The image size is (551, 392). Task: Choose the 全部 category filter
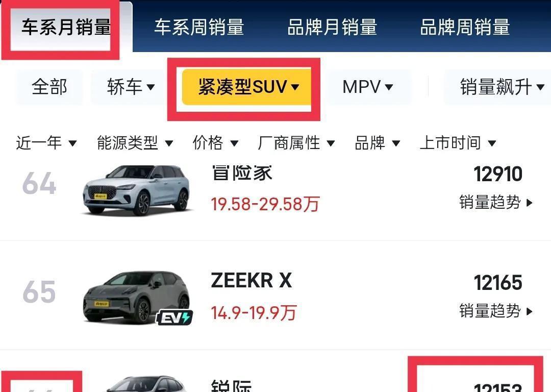[49, 87]
